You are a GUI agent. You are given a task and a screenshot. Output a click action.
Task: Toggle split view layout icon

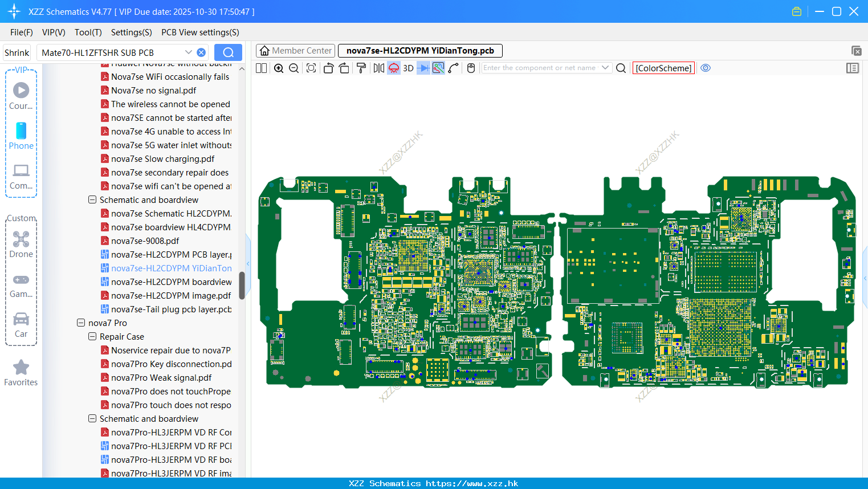pyautogui.click(x=261, y=68)
